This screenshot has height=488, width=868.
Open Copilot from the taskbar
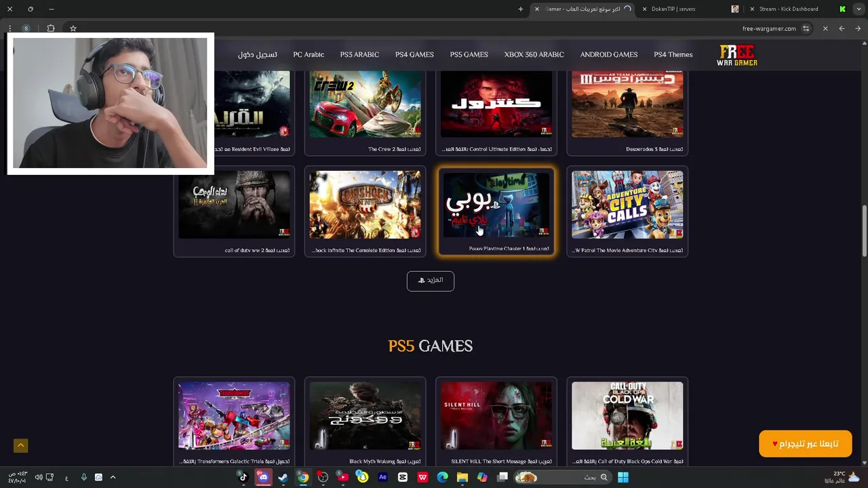[482, 477]
